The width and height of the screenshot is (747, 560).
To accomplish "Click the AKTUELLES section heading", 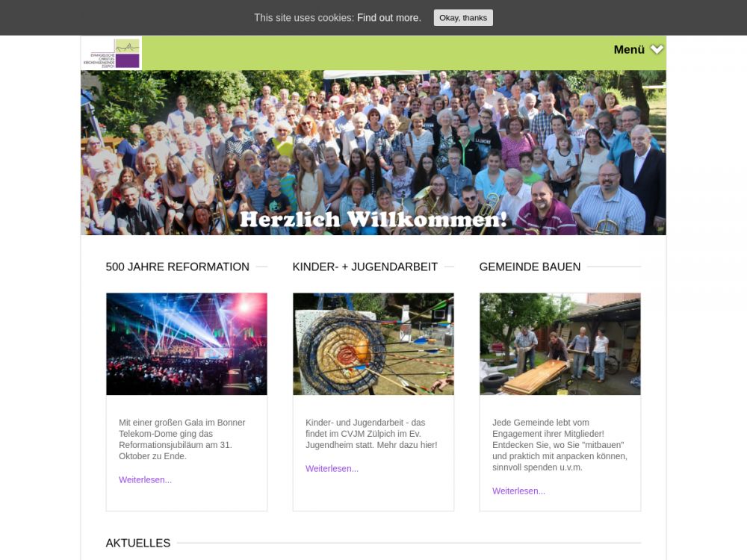I will (138, 543).
